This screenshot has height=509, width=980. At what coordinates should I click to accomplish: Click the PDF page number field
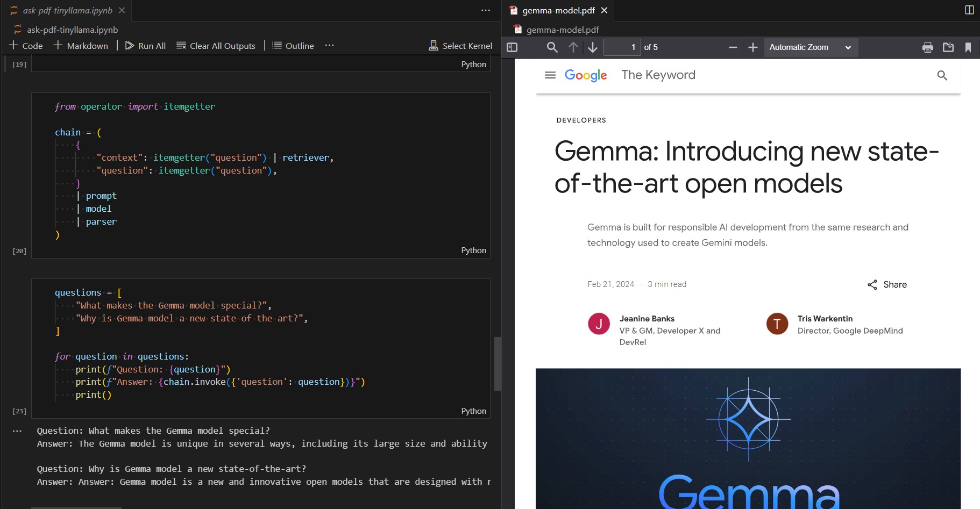click(x=622, y=47)
